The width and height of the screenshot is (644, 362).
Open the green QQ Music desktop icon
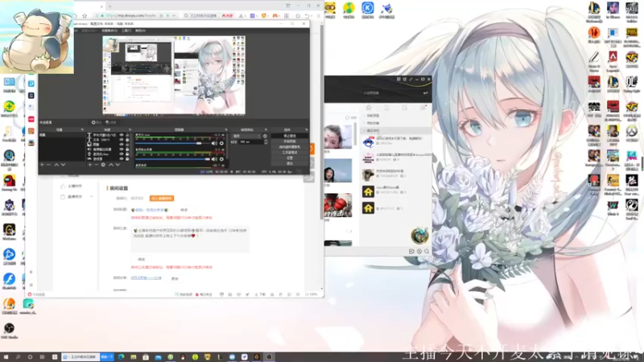pos(349,10)
